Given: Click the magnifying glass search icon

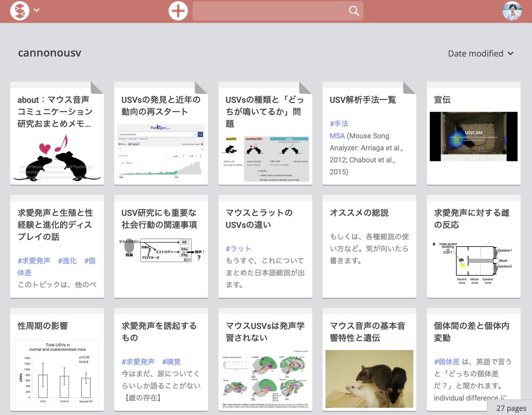Looking at the screenshot, I should click(354, 11).
